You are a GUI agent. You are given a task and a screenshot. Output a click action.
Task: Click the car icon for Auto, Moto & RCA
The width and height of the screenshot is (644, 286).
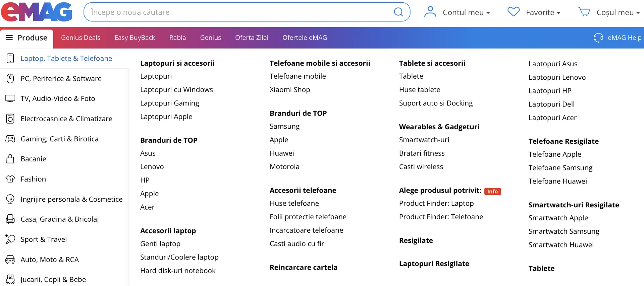click(x=10, y=260)
